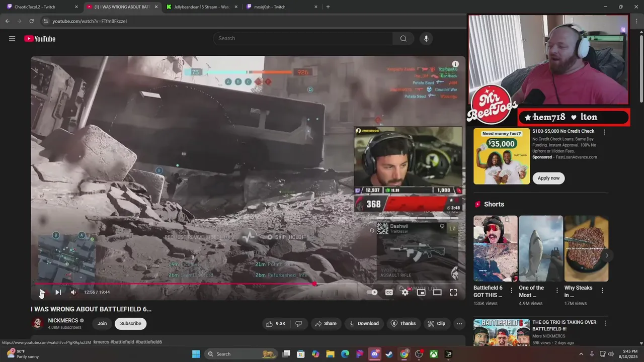Click the search magnifier button
Image resolution: width=644 pixels, height=362 pixels.
tap(404, 38)
